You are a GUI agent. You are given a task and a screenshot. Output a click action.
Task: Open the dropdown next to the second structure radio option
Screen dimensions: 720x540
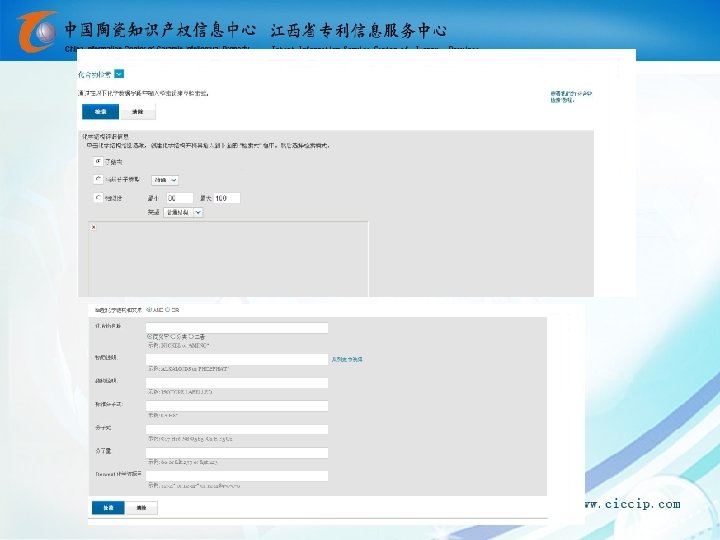point(165,180)
